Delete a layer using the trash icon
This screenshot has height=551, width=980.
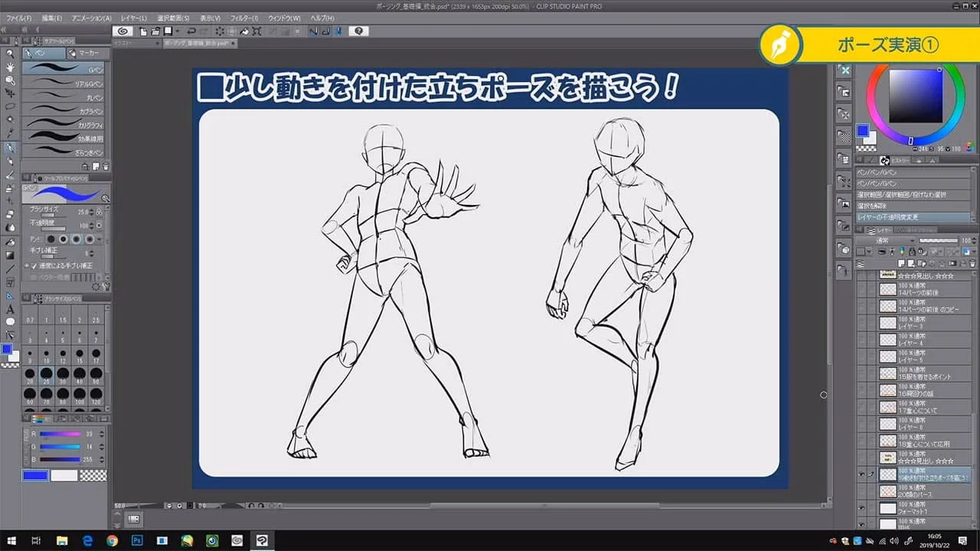[x=972, y=264]
